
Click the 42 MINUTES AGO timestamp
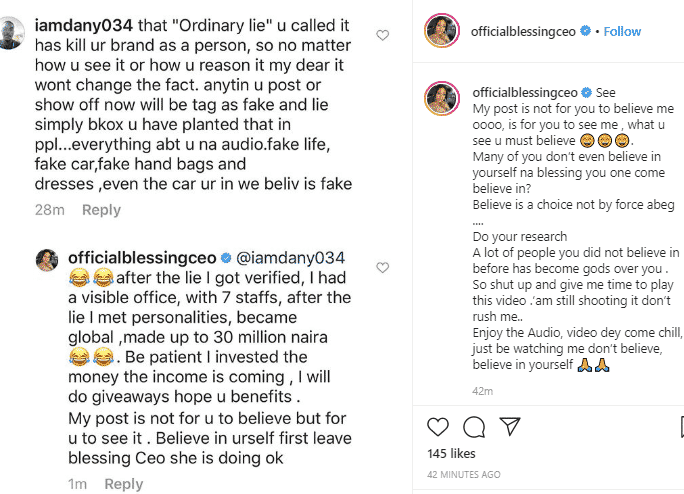pyautogui.click(x=469, y=475)
